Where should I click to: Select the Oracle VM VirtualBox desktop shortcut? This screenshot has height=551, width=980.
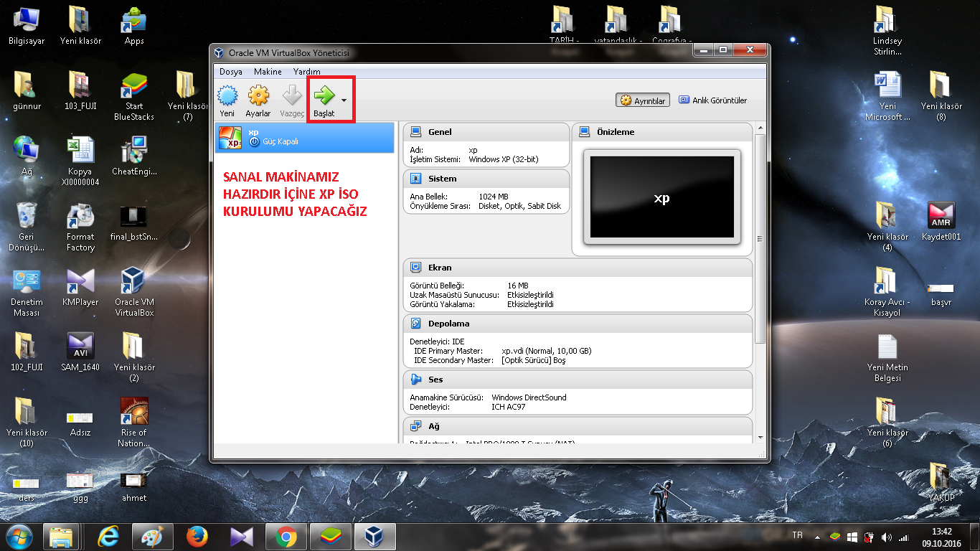click(134, 292)
